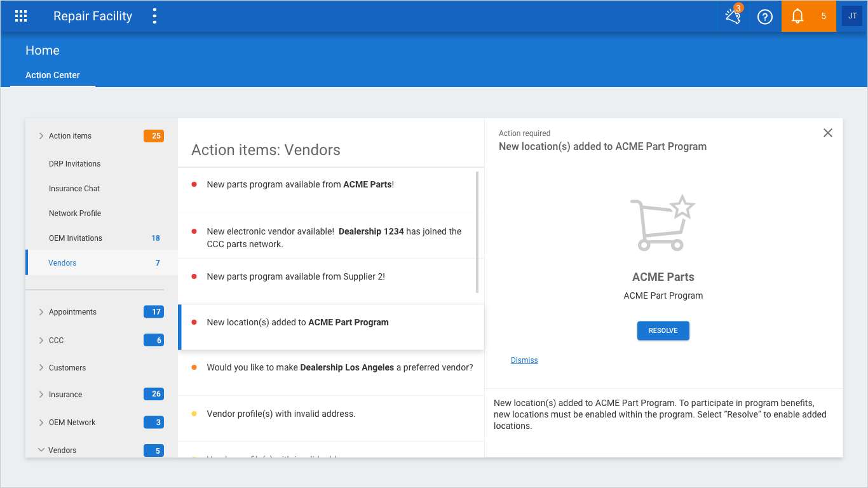The height and width of the screenshot is (488, 868).
Task: Click the action items list scrollbar
Action: pos(477,232)
